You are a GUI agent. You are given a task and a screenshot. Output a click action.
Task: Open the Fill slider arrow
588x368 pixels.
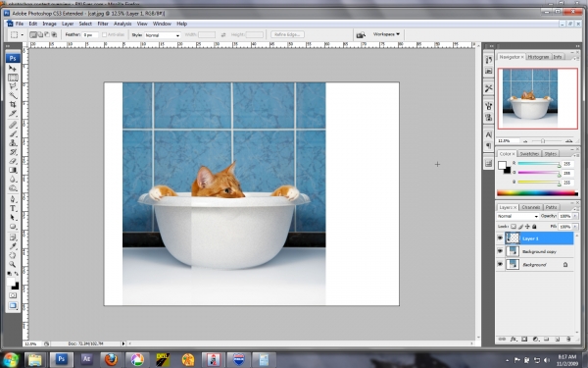point(575,227)
